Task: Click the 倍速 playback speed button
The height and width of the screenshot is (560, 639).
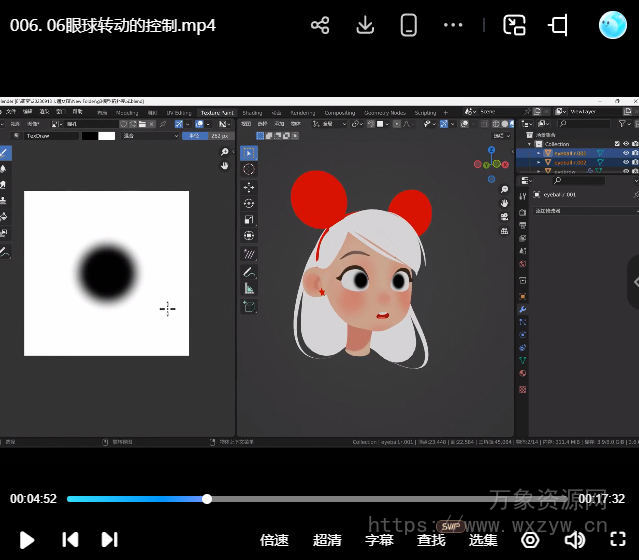Action: point(274,540)
